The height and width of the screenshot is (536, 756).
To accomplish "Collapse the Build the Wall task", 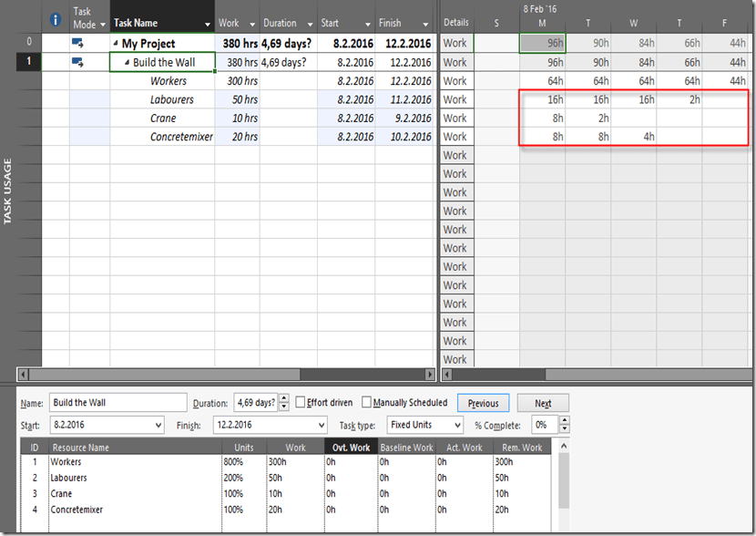I will 127,63.
